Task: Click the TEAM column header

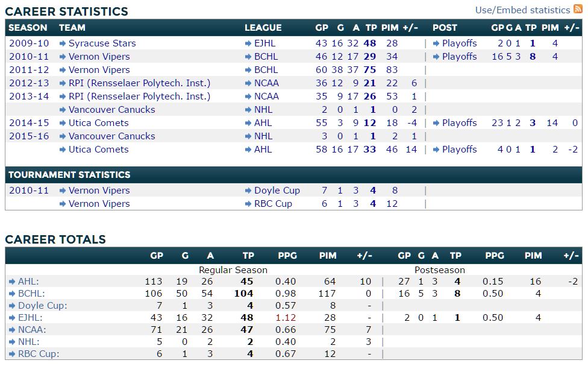Action: click(x=72, y=28)
